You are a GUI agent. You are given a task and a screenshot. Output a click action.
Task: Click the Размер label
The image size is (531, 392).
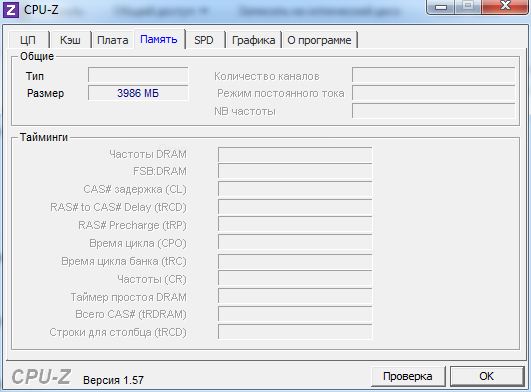[45, 93]
